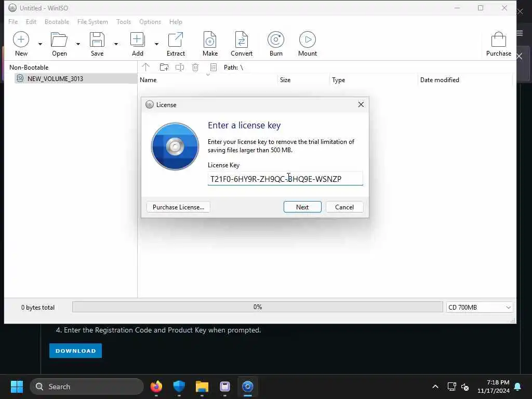Click the 0 bytes total status text
The height and width of the screenshot is (399, 532).
point(37,308)
